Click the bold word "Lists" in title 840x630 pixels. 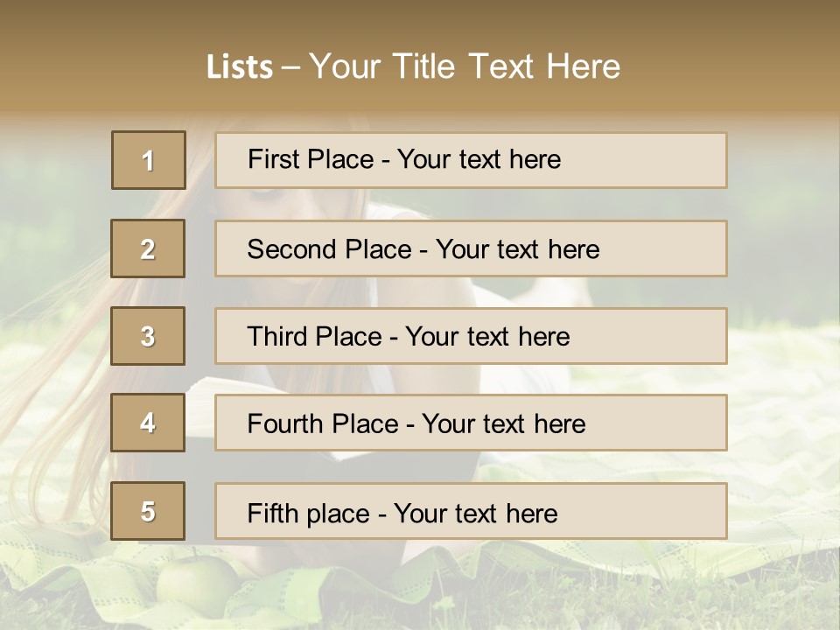tap(240, 66)
